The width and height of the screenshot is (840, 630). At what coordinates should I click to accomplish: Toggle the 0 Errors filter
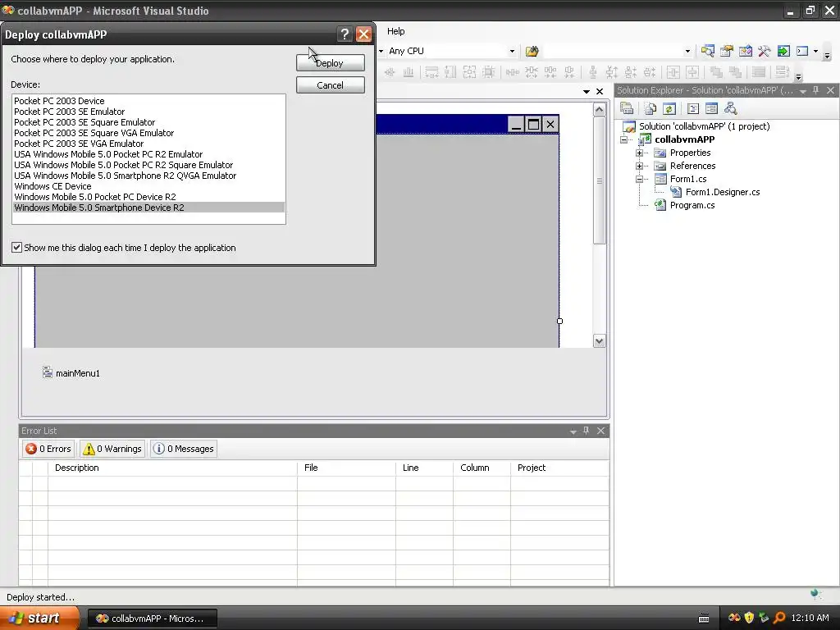(48, 449)
